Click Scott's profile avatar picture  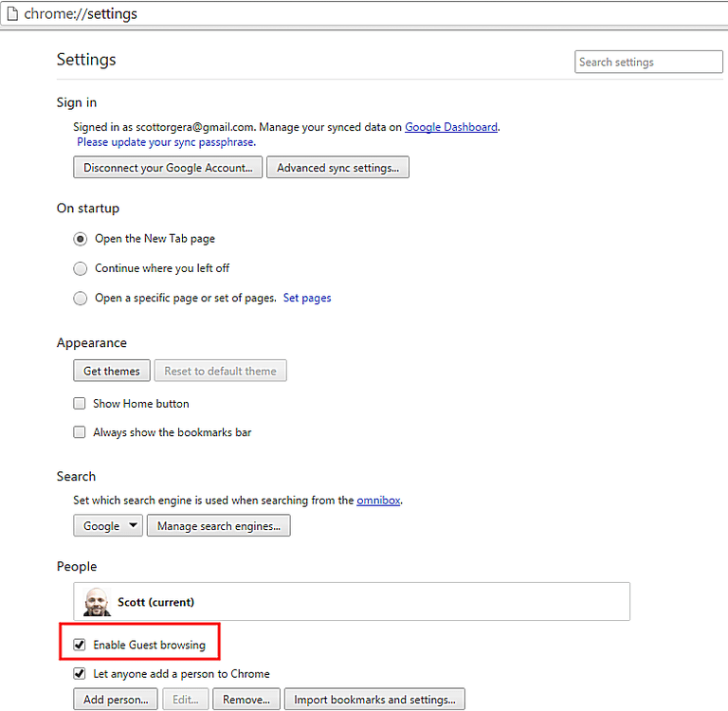pos(95,602)
